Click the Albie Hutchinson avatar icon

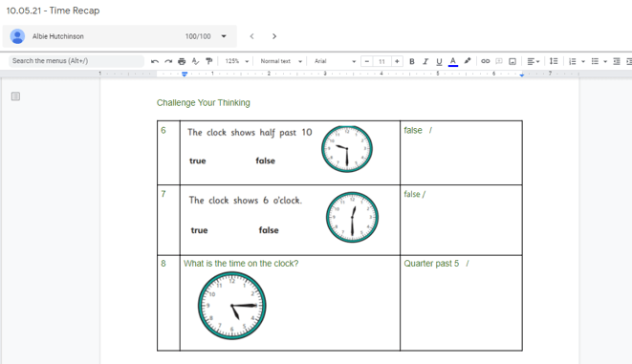(x=17, y=36)
